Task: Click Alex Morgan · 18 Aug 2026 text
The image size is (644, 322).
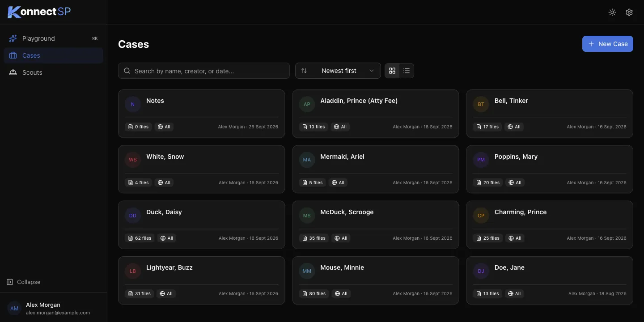Action: pos(597,294)
